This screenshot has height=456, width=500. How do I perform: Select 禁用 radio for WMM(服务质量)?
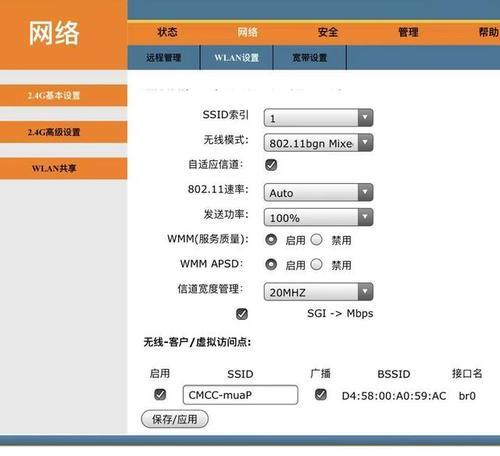pos(316,239)
